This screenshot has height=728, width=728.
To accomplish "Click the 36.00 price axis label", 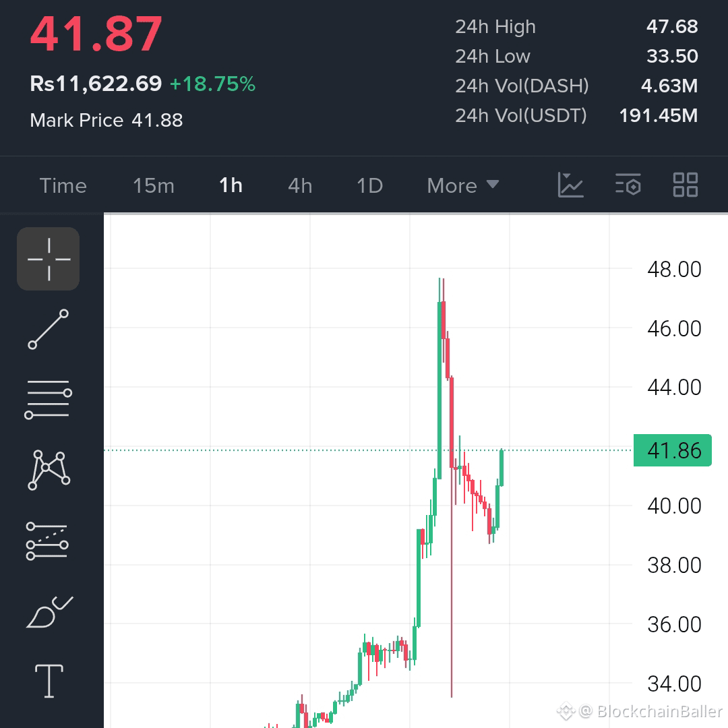I will (x=674, y=624).
